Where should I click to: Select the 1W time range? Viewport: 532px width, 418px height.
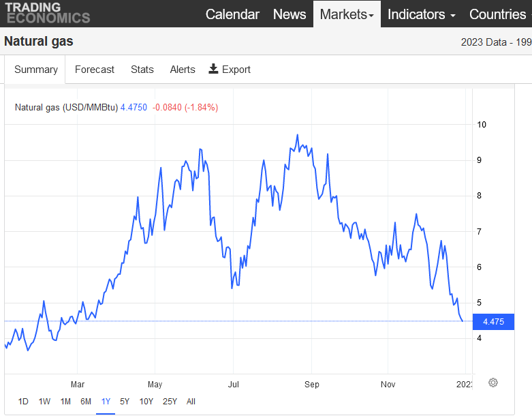pos(44,402)
